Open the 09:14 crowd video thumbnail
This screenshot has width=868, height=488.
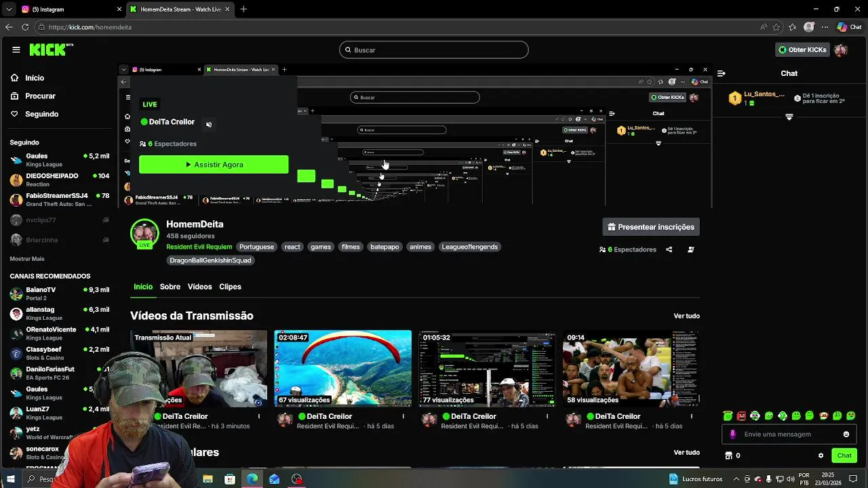tap(631, 369)
